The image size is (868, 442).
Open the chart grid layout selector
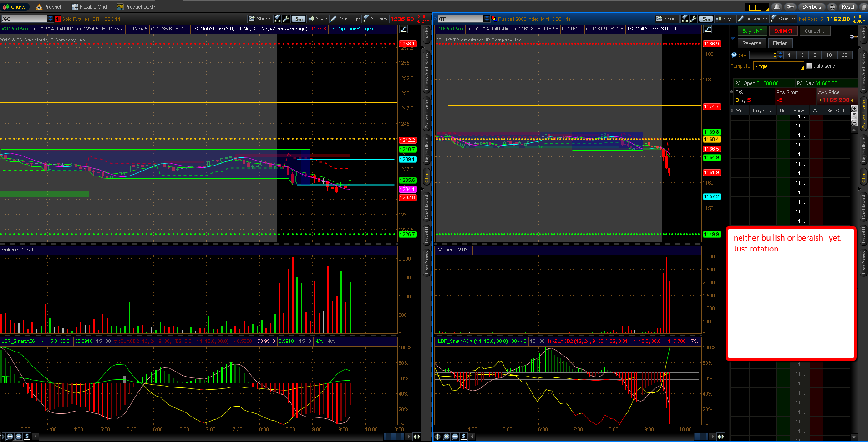756,7
